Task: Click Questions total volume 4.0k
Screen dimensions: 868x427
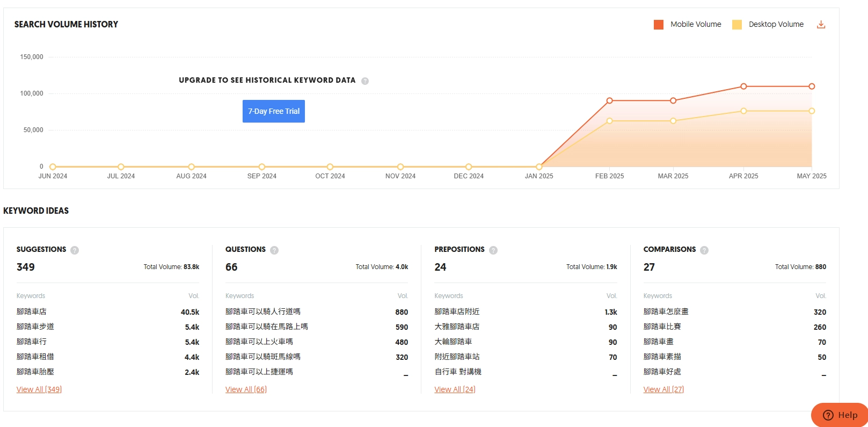Action: [x=382, y=267]
